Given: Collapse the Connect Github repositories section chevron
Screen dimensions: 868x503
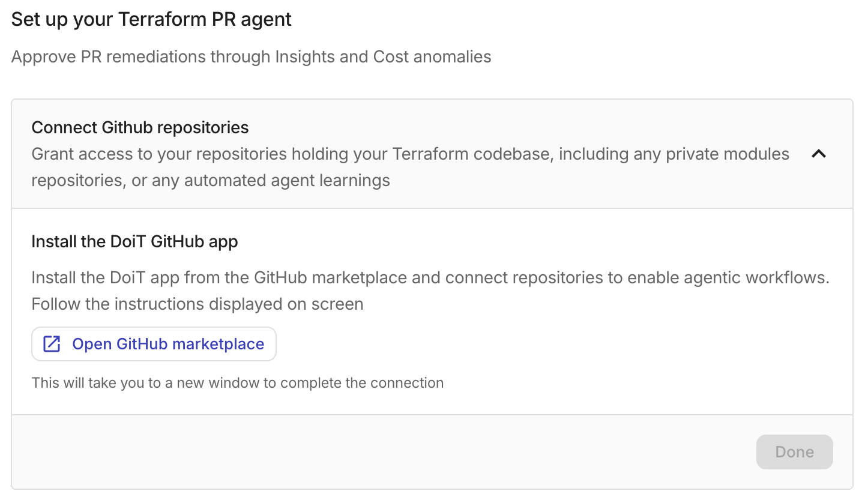Looking at the screenshot, I should (819, 154).
